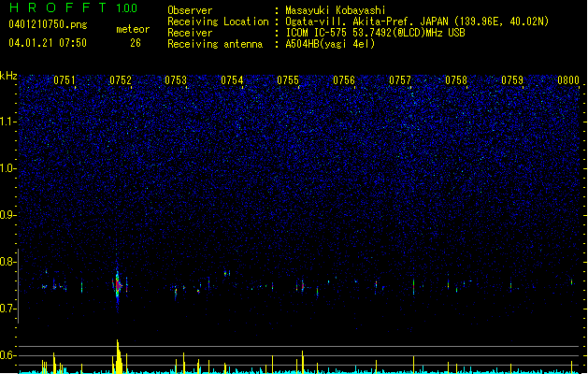Click the 0.7 kHz axis label
The image size is (588, 374).
point(7,309)
